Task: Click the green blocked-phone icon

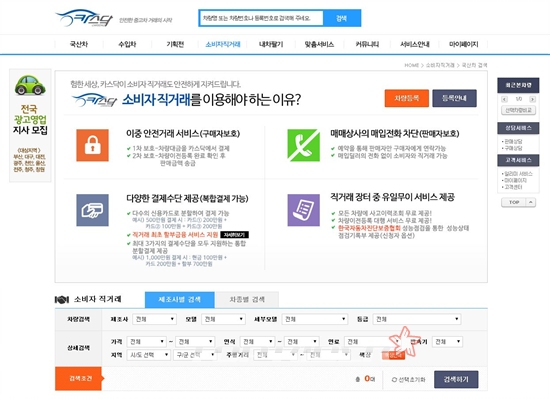Action: (x=303, y=145)
